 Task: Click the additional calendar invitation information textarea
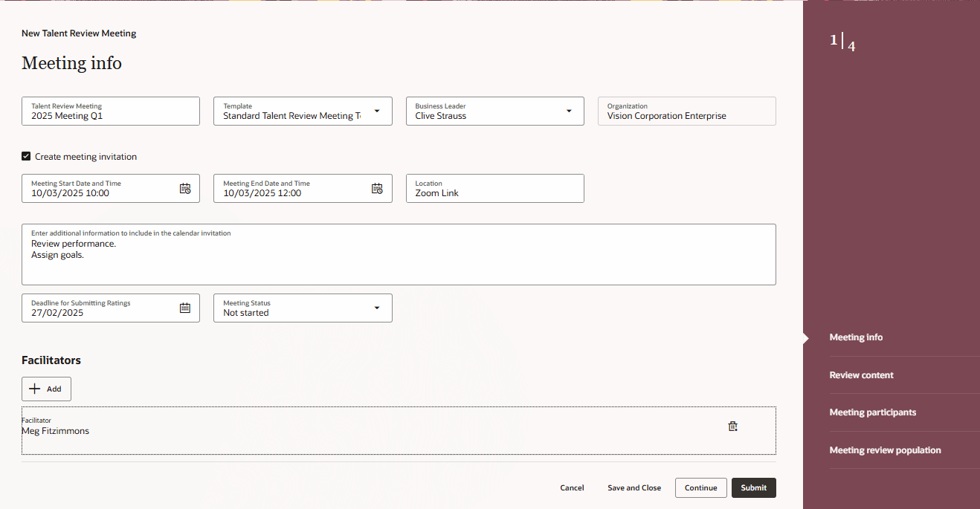tap(399, 253)
